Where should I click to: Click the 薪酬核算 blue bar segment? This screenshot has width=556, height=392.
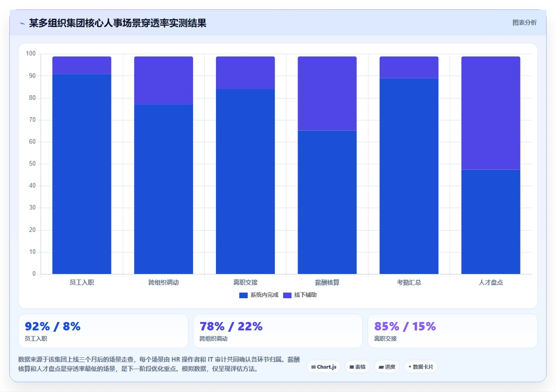tap(327, 202)
